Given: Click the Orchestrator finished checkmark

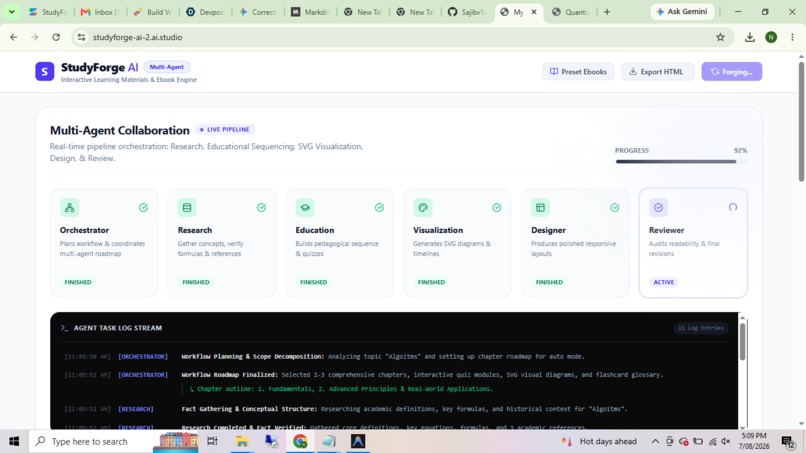Looking at the screenshot, I should 143,208.
